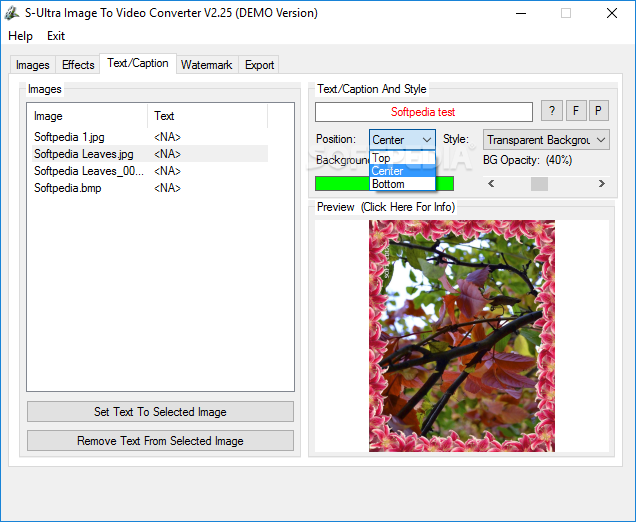
Task: Click the Image column header
Action: (87, 116)
